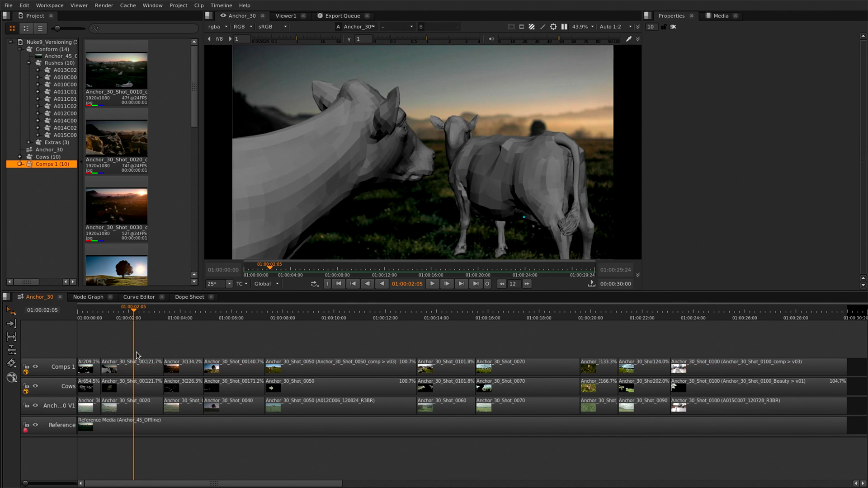The image size is (868, 488).
Task: Click the O button to mark an out point
Action: coord(487,284)
